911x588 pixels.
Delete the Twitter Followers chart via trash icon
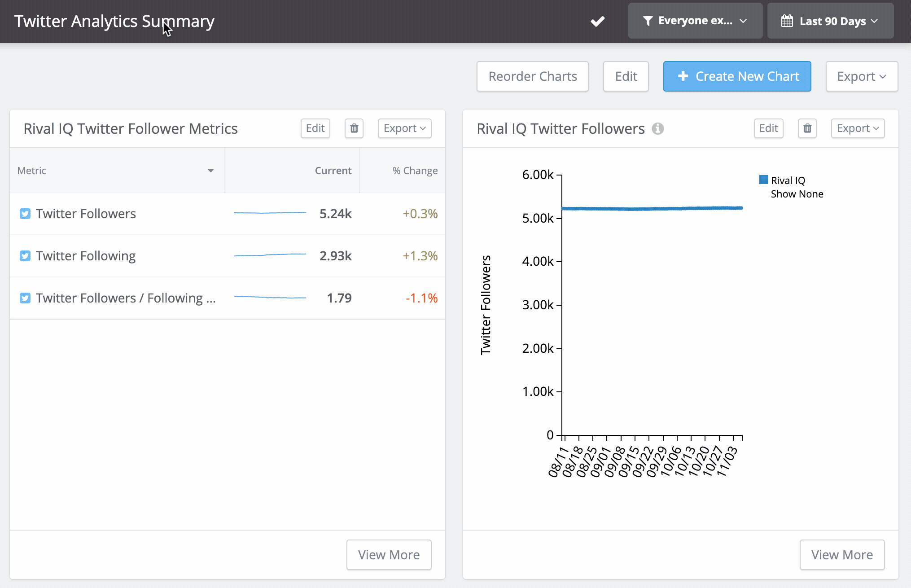tap(807, 128)
